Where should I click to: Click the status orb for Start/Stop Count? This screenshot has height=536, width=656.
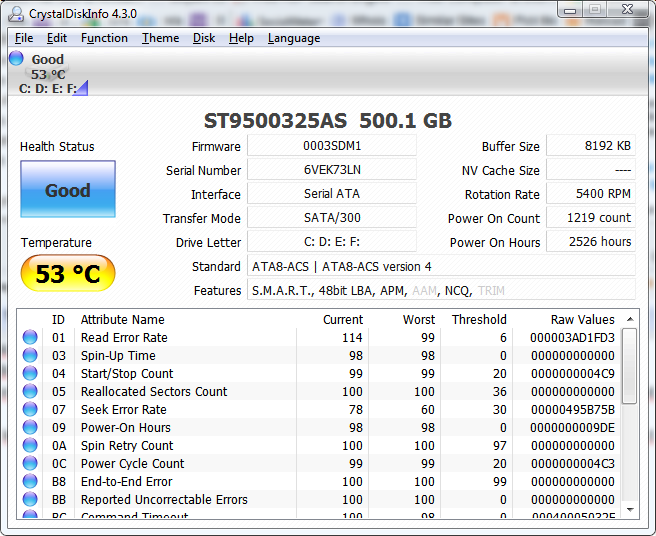click(x=30, y=373)
